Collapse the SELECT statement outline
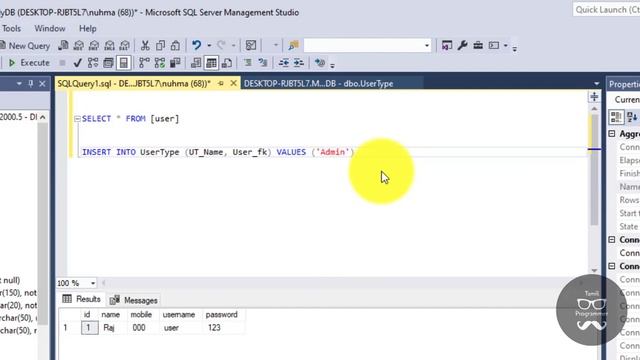The width and height of the screenshot is (640, 360). click(77, 119)
